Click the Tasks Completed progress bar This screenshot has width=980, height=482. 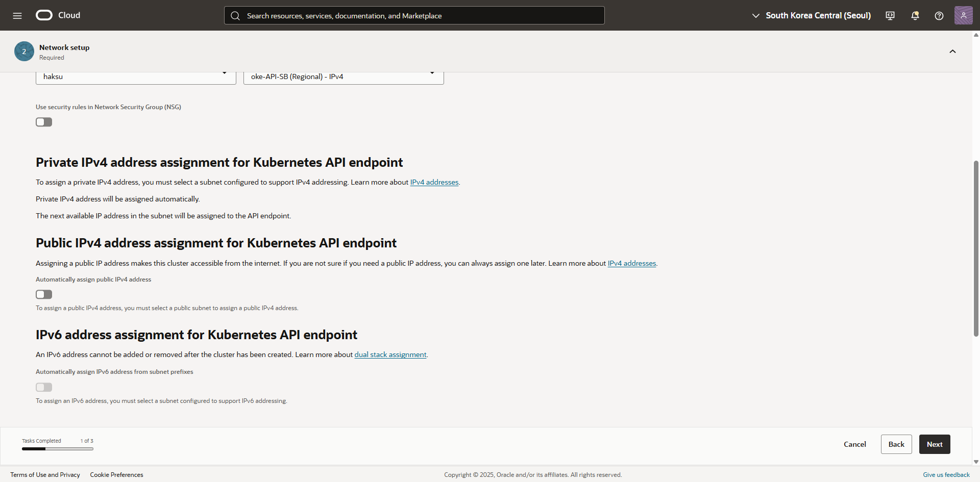pos(58,449)
